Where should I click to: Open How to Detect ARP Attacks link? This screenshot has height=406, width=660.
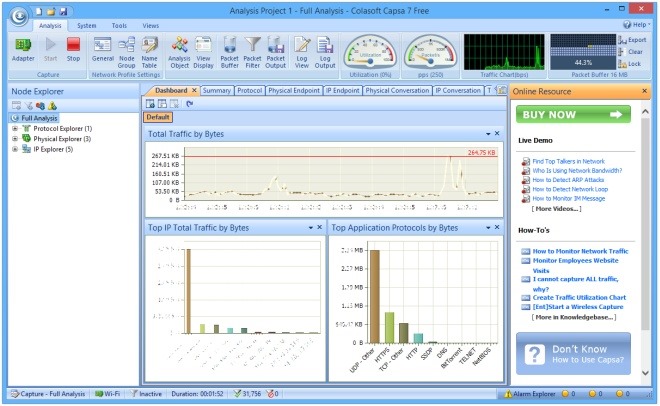[x=568, y=180]
